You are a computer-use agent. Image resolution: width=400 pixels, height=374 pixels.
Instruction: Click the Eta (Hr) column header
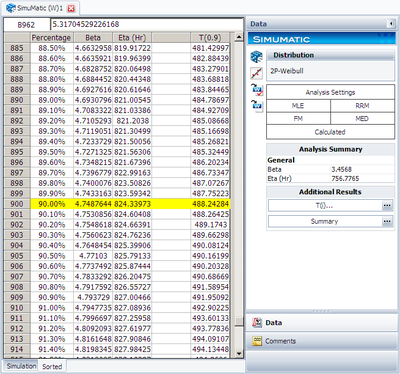132,38
